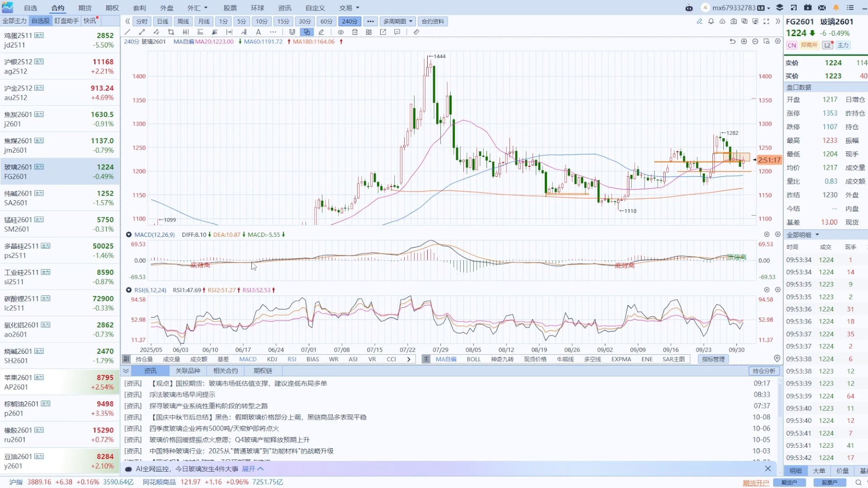Open the mail messages icon

[x=822, y=8]
